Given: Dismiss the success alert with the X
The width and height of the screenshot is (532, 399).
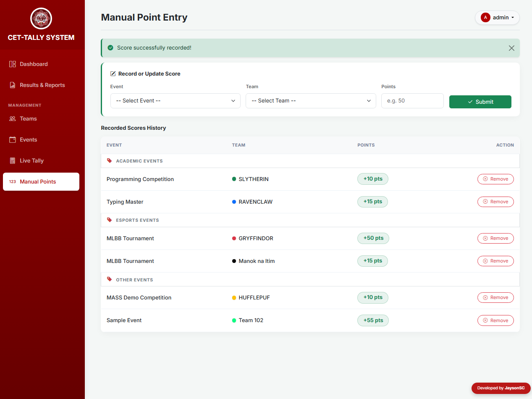Looking at the screenshot, I should pyautogui.click(x=511, y=48).
